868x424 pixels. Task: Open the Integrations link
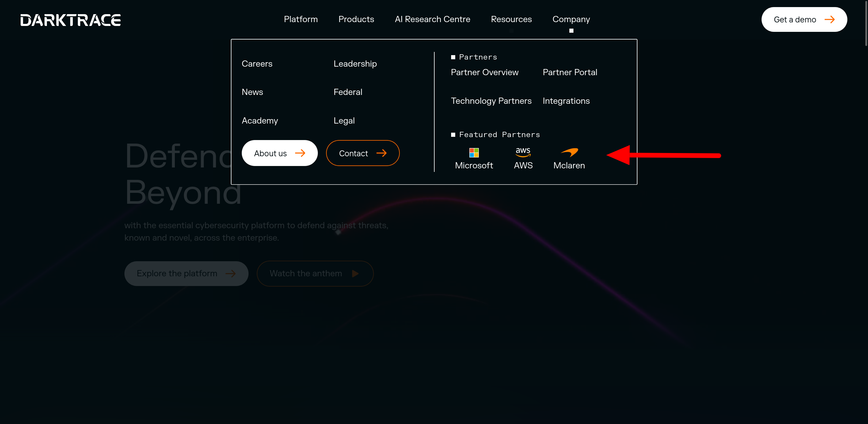(566, 101)
